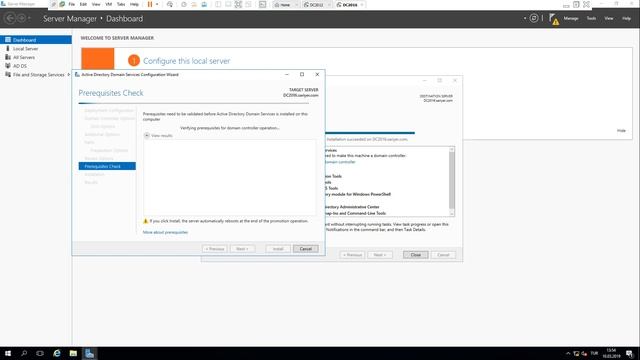Click the taskbar clock and date

point(611,353)
